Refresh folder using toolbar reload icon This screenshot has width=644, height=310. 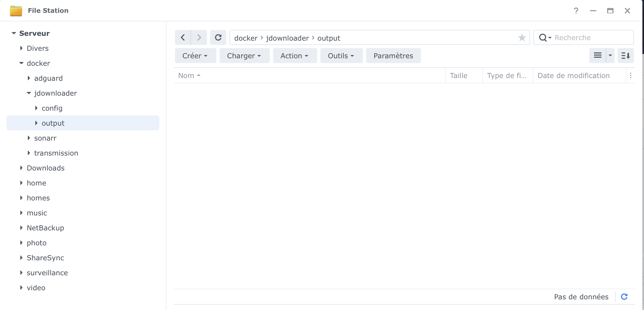218,37
